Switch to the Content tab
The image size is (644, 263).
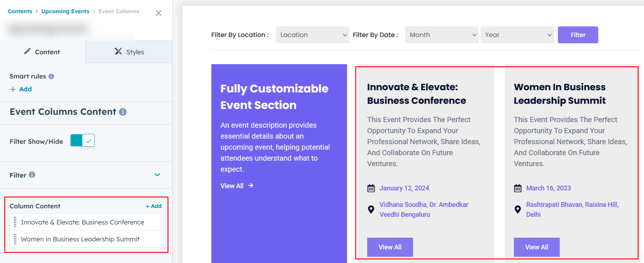tap(43, 52)
